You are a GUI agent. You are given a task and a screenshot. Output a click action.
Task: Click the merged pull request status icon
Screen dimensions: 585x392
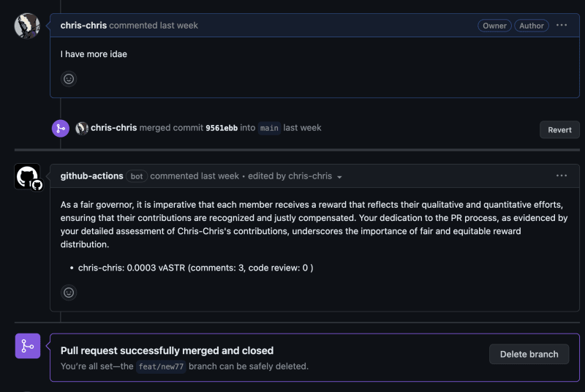28,345
